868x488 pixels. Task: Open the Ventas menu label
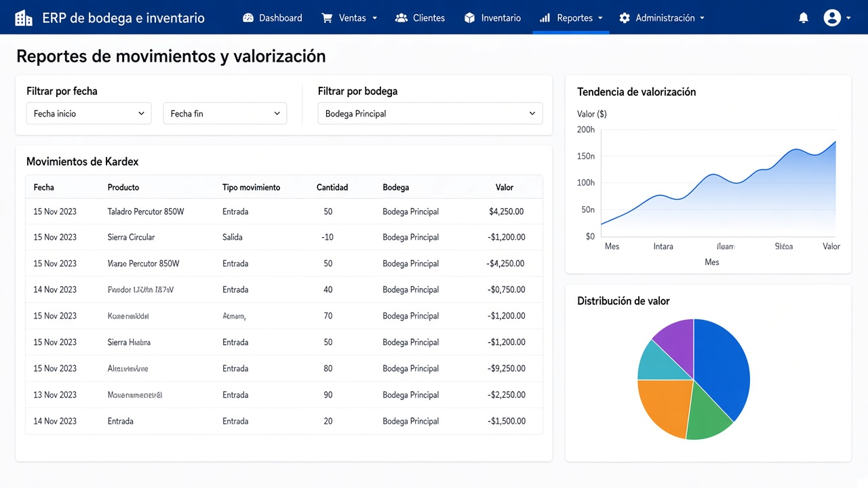tap(353, 18)
